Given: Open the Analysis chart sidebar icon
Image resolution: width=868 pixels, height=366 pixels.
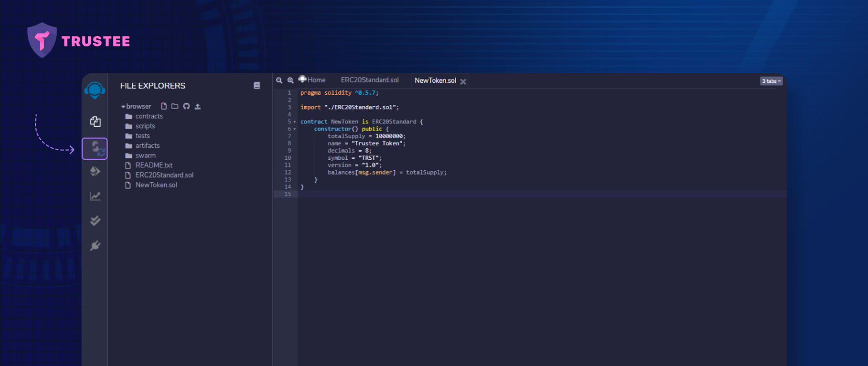Looking at the screenshot, I should tap(95, 196).
